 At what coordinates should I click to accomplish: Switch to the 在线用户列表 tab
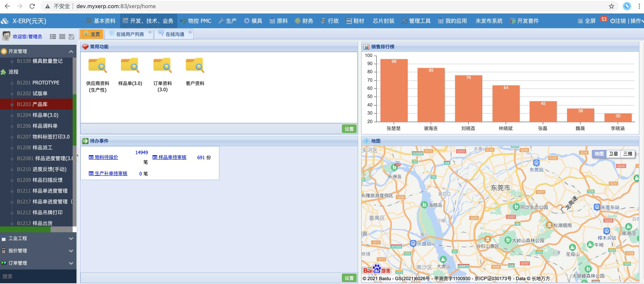130,34
